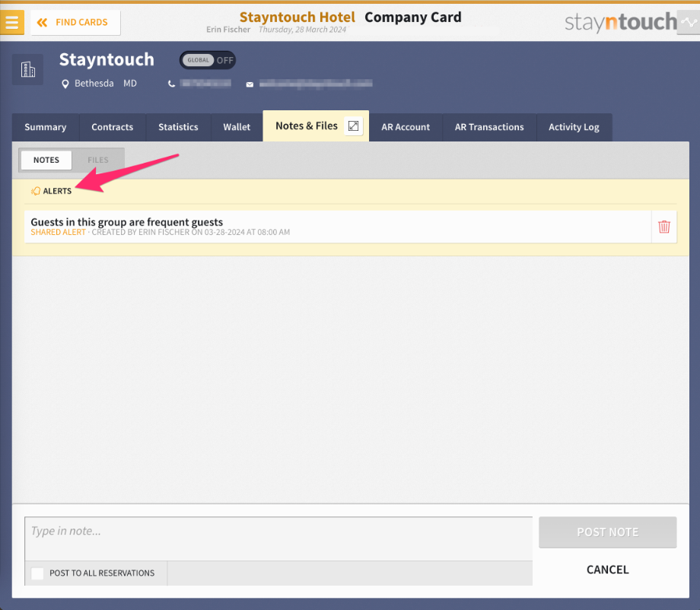The image size is (700, 610).
Task: Click the Company Card heading
Action: (x=413, y=17)
